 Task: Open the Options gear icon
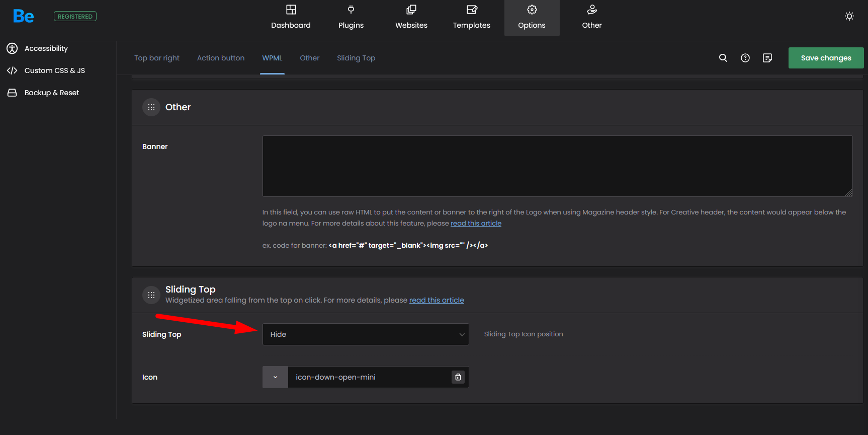coord(532,10)
